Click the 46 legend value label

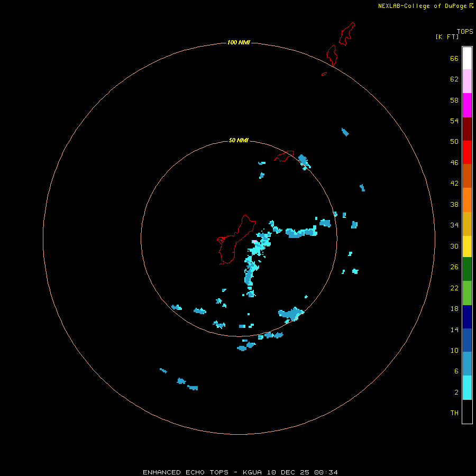[x=454, y=162]
